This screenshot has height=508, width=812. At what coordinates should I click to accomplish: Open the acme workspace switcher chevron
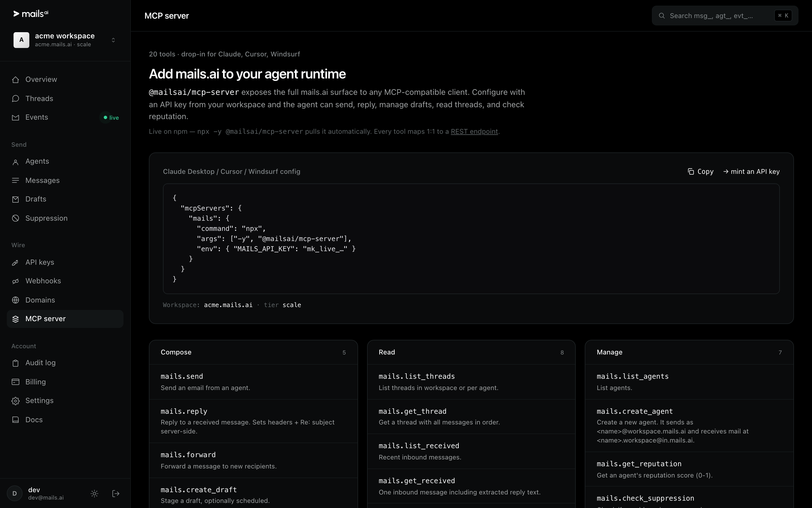click(113, 40)
